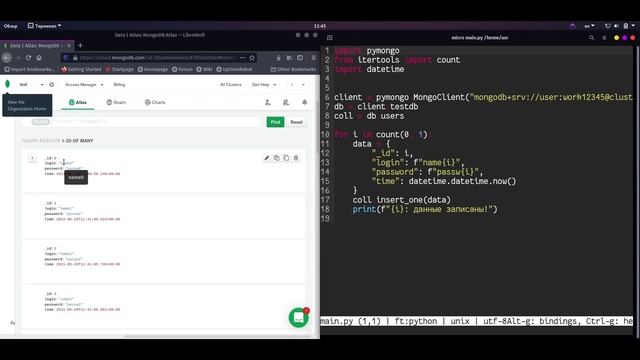Image resolution: width=640 pixels, height=360 pixels.
Task: Delete the document with _id 0
Action: (296, 158)
